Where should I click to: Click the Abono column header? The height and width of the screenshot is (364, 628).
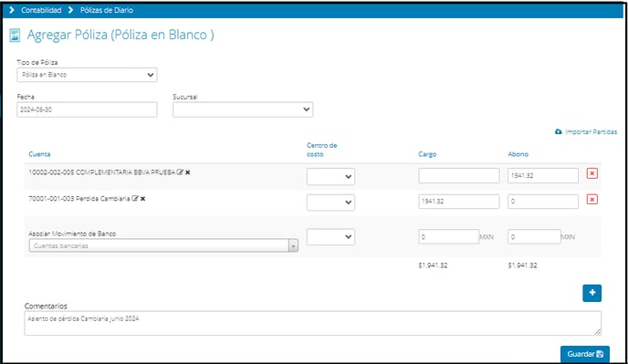coord(518,154)
